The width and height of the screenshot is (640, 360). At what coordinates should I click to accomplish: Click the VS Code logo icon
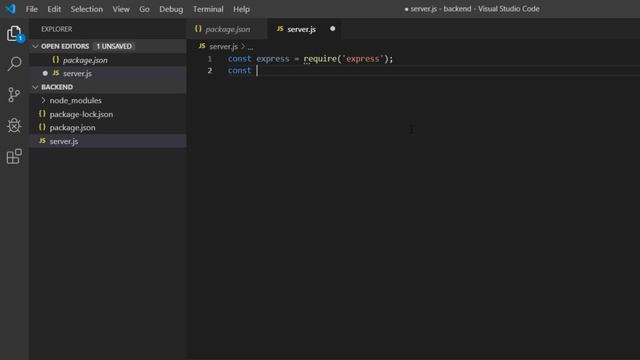click(10, 9)
